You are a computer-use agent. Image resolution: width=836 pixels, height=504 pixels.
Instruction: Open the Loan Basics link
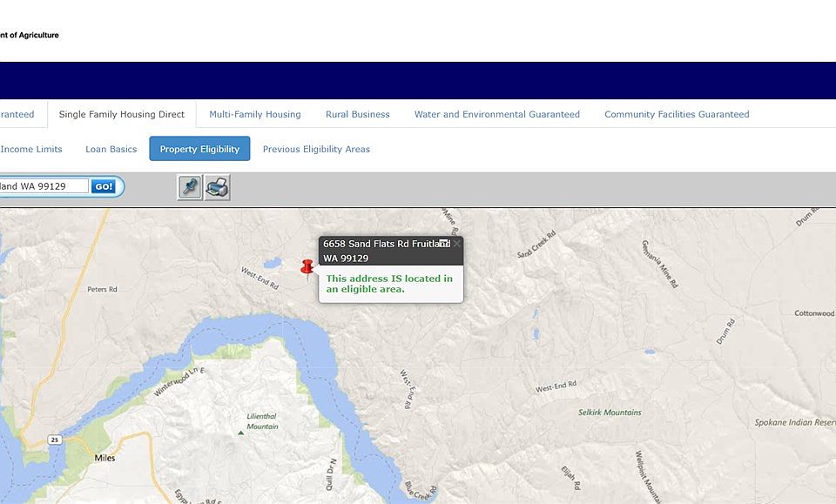(x=111, y=149)
